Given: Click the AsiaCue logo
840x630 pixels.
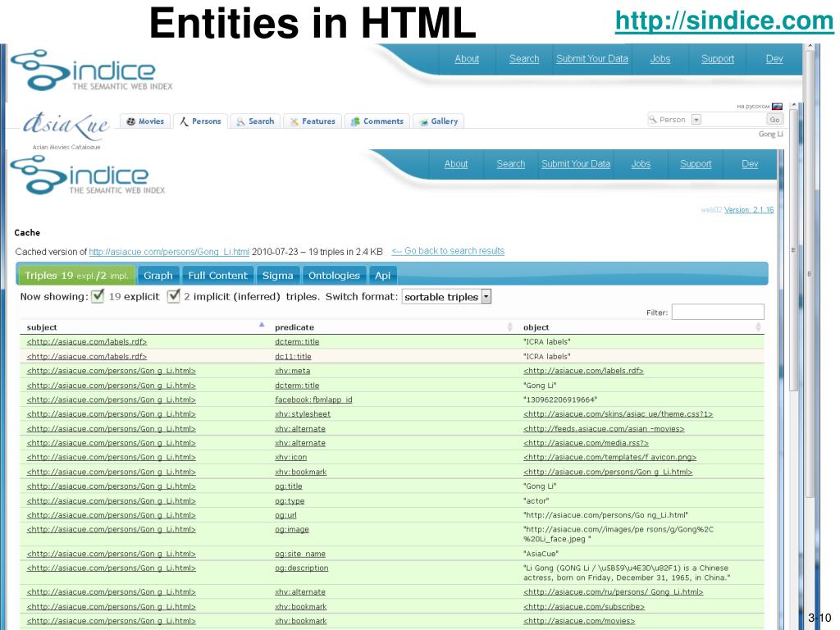Looking at the screenshot, I should pyautogui.click(x=66, y=127).
